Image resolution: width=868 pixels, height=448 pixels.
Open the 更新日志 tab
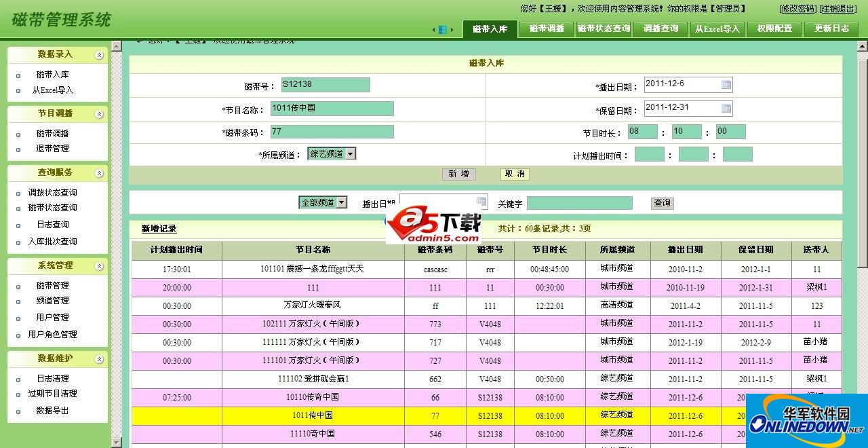pyautogui.click(x=831, y=30)
